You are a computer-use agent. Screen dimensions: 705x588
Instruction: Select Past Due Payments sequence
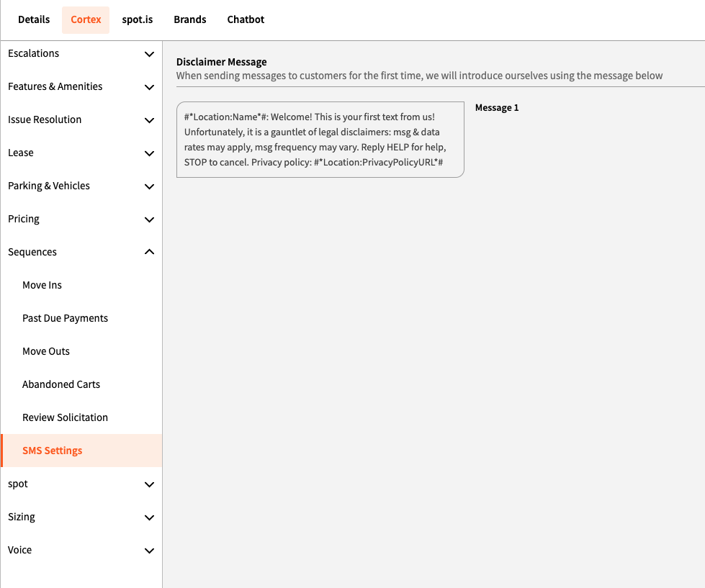coord(65,318)
